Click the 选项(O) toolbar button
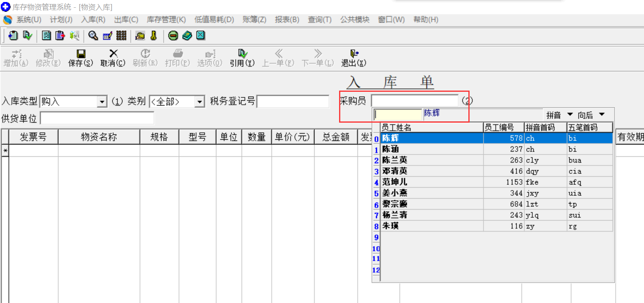The image size is (644, 303). click(210, 58)
